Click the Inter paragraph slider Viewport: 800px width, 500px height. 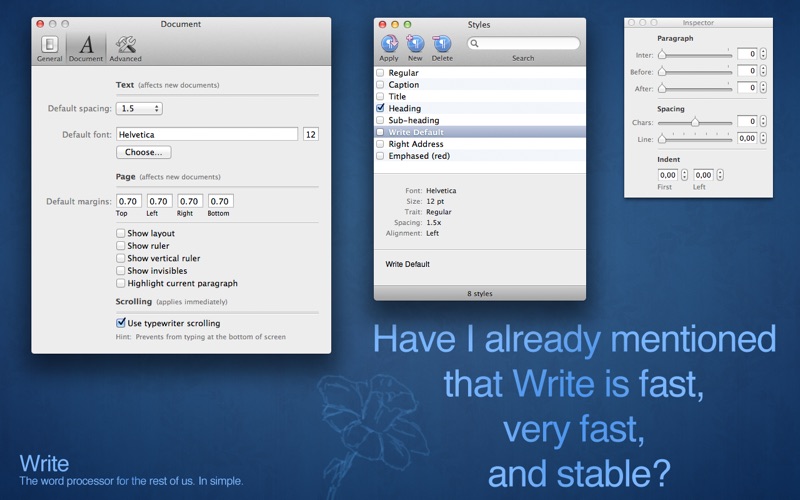pos(695,54)
